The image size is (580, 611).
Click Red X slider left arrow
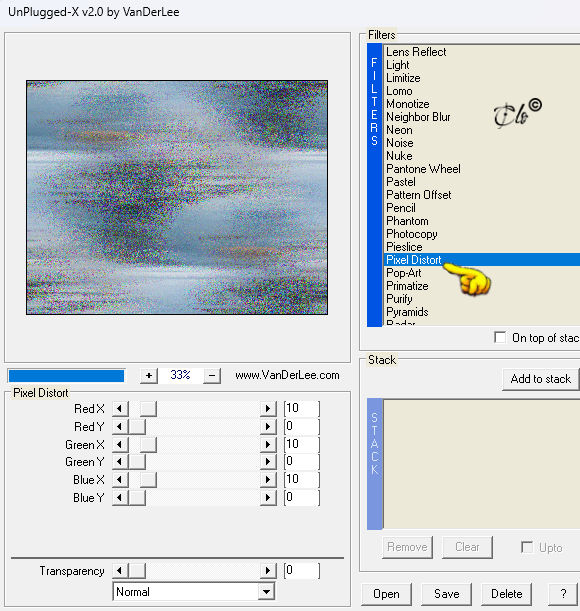[x=120, y=409]
